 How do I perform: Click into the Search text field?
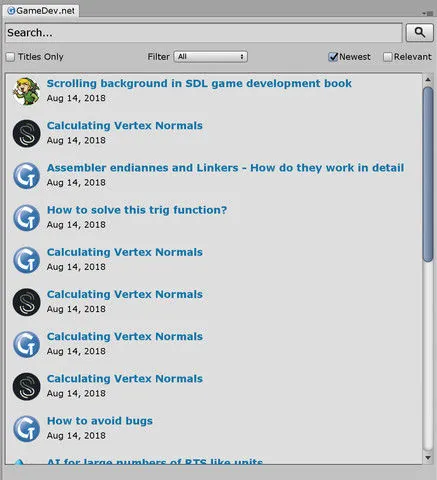tap(204, 33)
